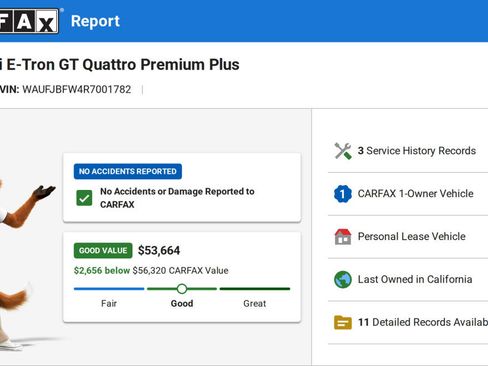This screenshot has height=366, width=488.
Task: Open Personal Lease Vehicle details
Action: [408, 237]
